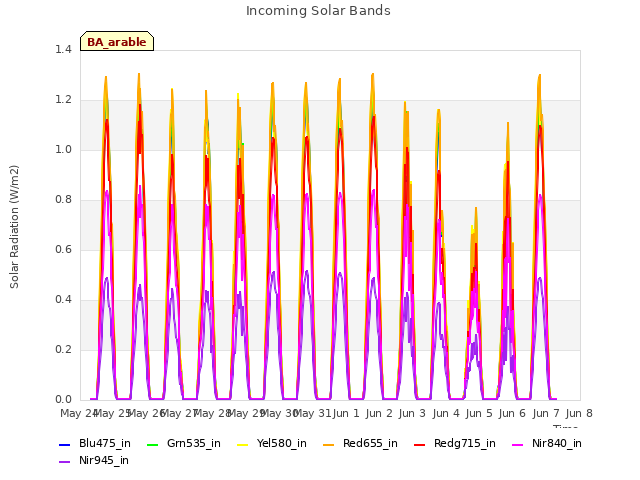
Task: Click the 0.2 y-axis tick label
Action: [x=63, y=349]
